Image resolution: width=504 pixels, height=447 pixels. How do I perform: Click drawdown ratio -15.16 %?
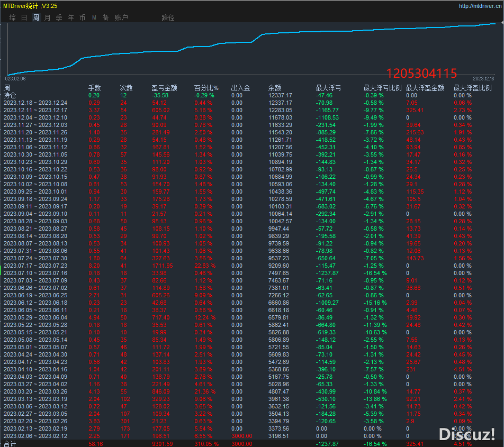pyautogui.click(x=375, y=303)
